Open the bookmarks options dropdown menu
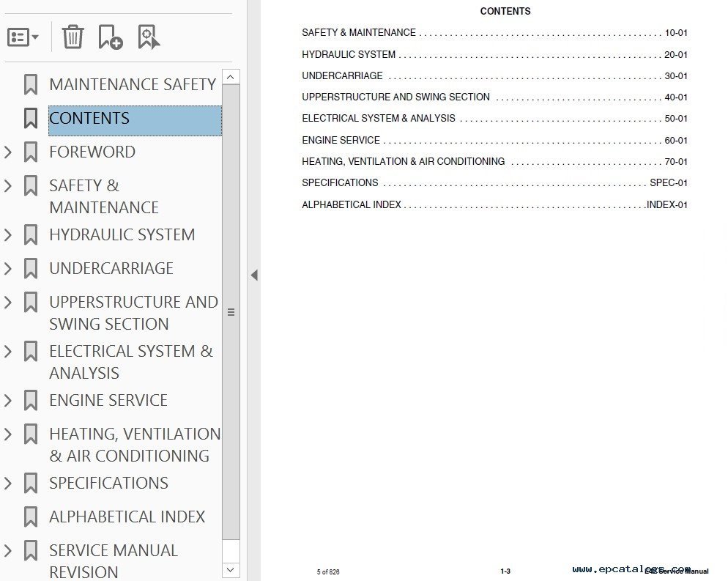 [x=23, y=37]
